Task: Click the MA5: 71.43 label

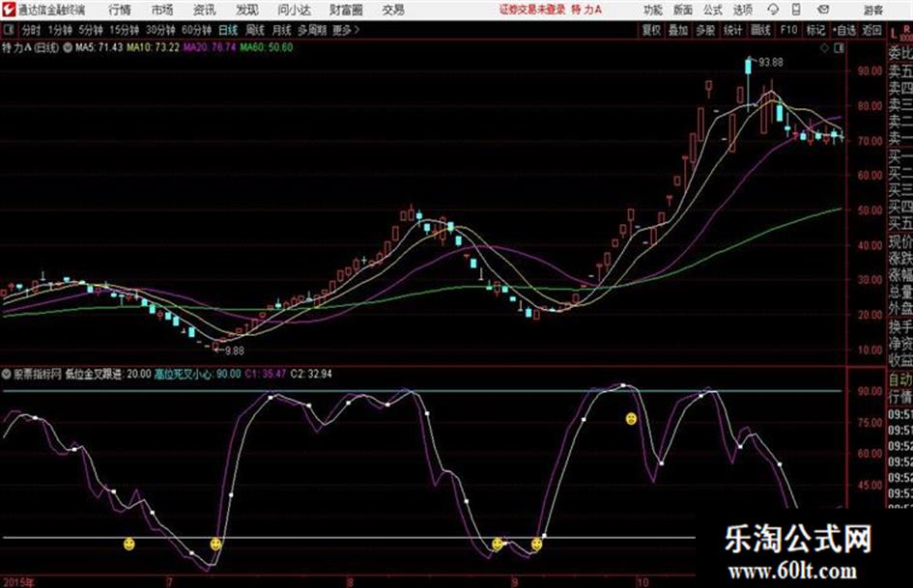Action: point(99,47)
